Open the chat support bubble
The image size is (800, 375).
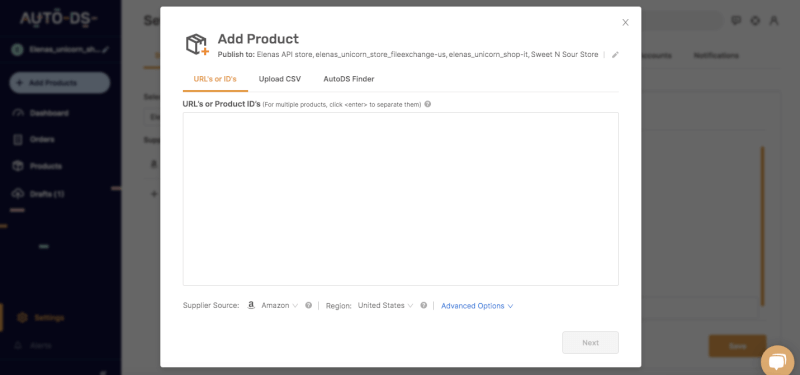(x=777, y=362)
